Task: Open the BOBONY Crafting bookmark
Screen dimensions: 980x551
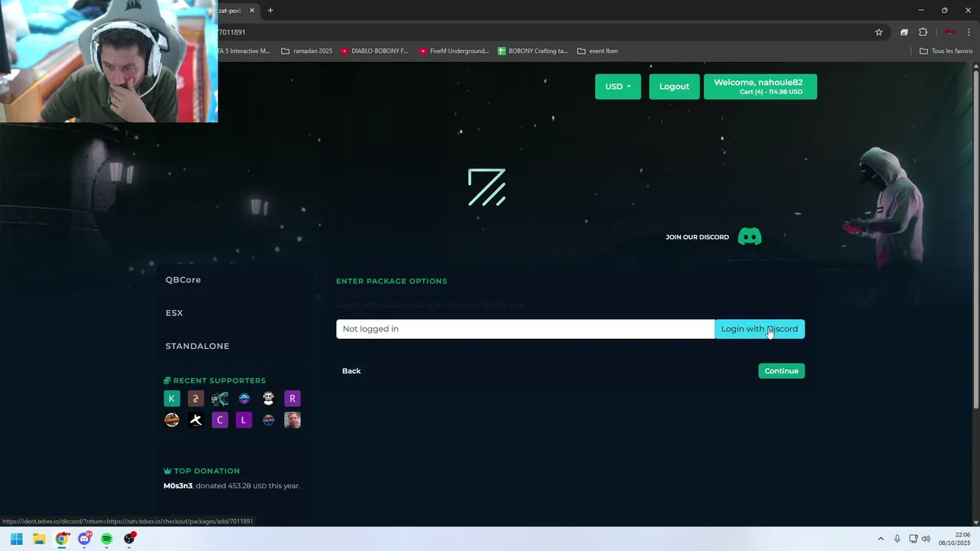Action: pos(533,51)
